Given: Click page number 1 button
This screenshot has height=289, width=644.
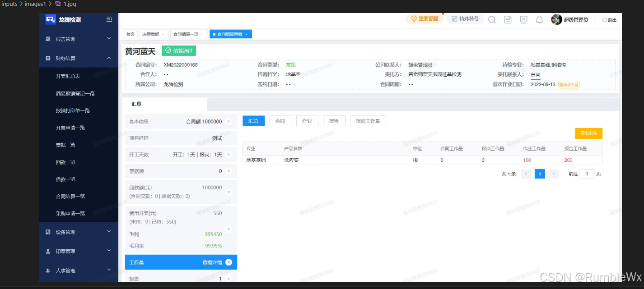Looking at the screenshot, I should [x=540, y=174].
